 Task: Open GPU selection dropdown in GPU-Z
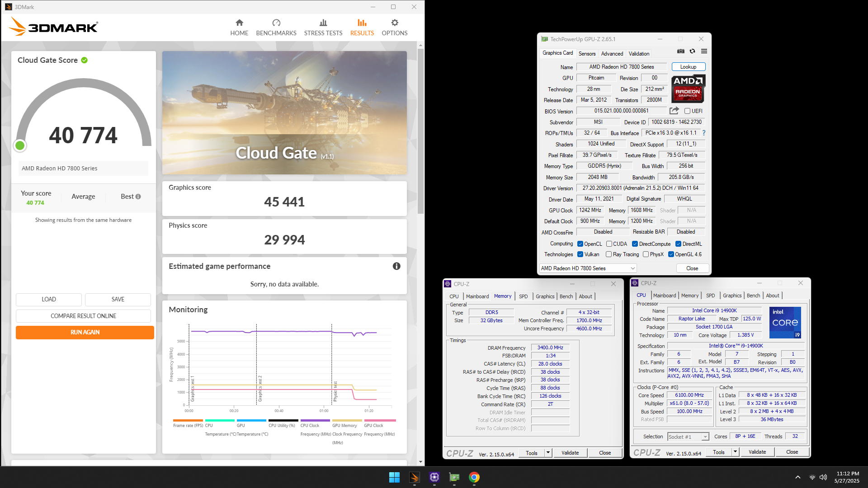click(588, 268)
